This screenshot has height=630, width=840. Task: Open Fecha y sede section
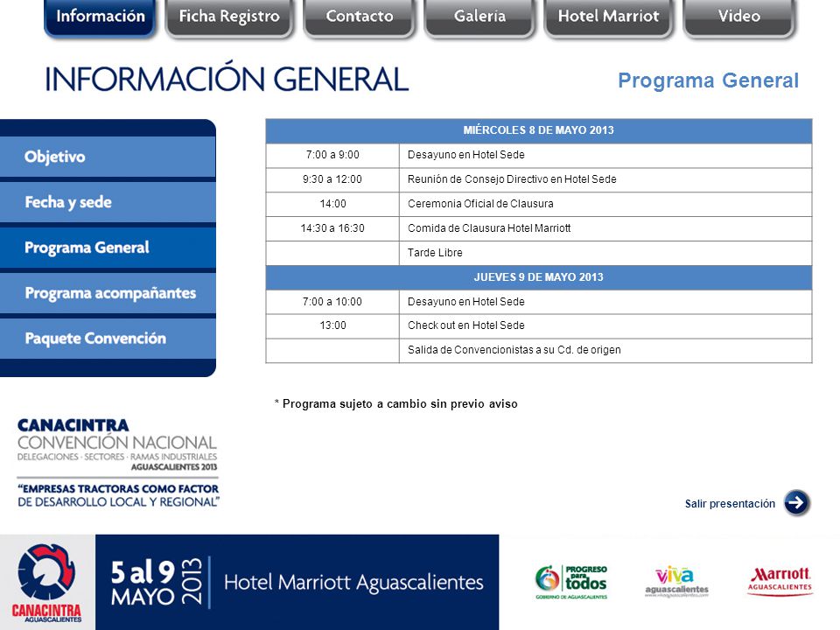(x=108, y=202)
